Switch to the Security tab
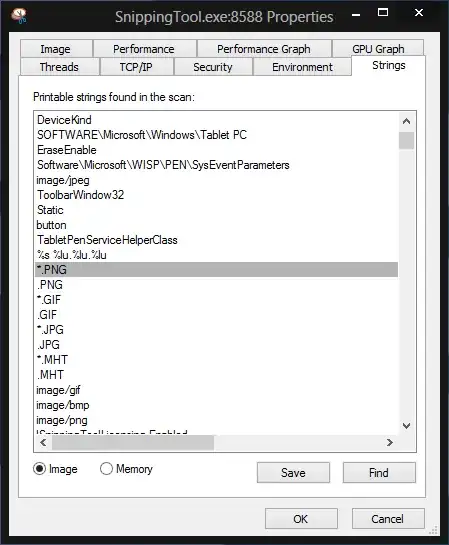Viewport: 449px width, 545px height. point(213,67)
